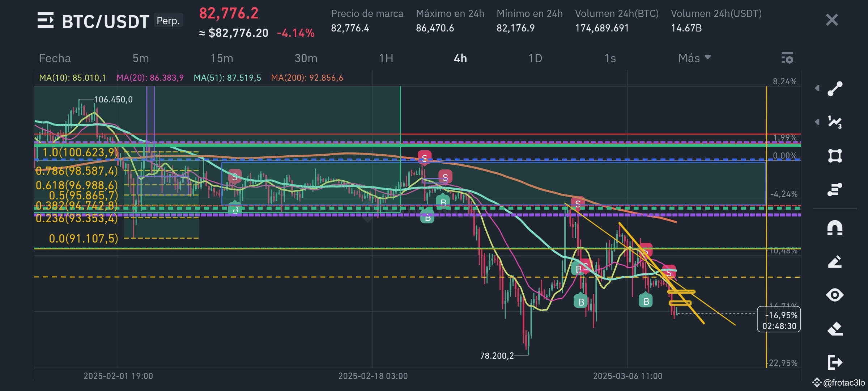Open the BTC/USDT pair selector
The width and height of the screenshot is (868, 391).
(x=105, y=21)
